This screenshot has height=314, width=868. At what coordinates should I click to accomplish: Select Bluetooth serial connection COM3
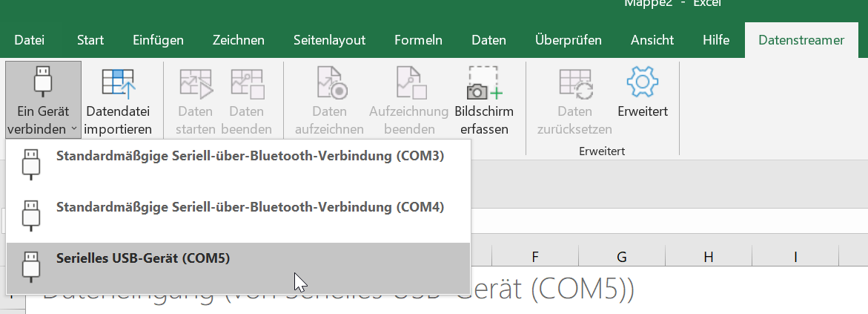[238, 165]
